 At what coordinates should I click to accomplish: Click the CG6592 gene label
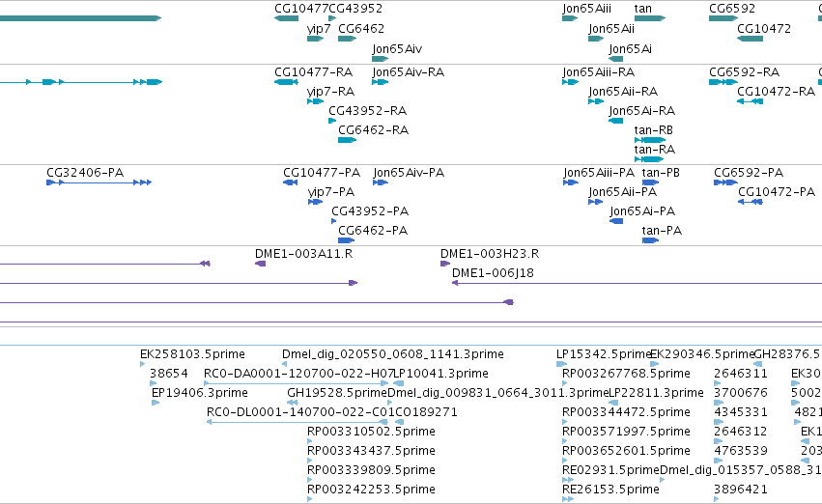click(732, 9)
